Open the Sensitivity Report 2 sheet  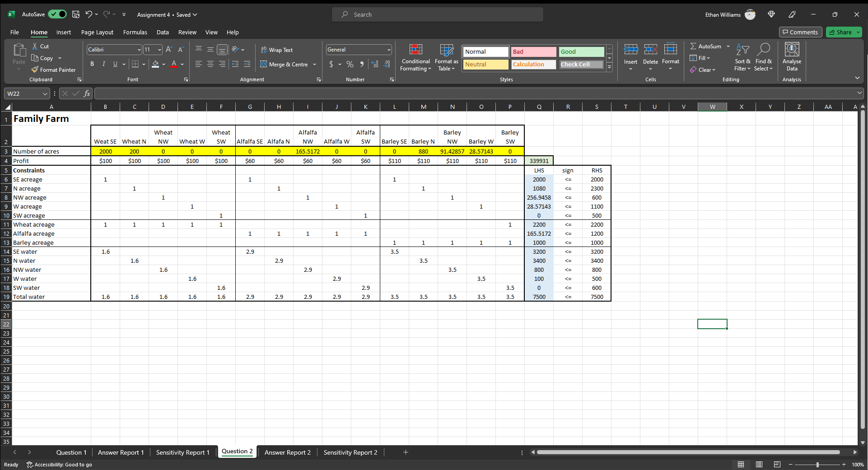click(350, 452)
